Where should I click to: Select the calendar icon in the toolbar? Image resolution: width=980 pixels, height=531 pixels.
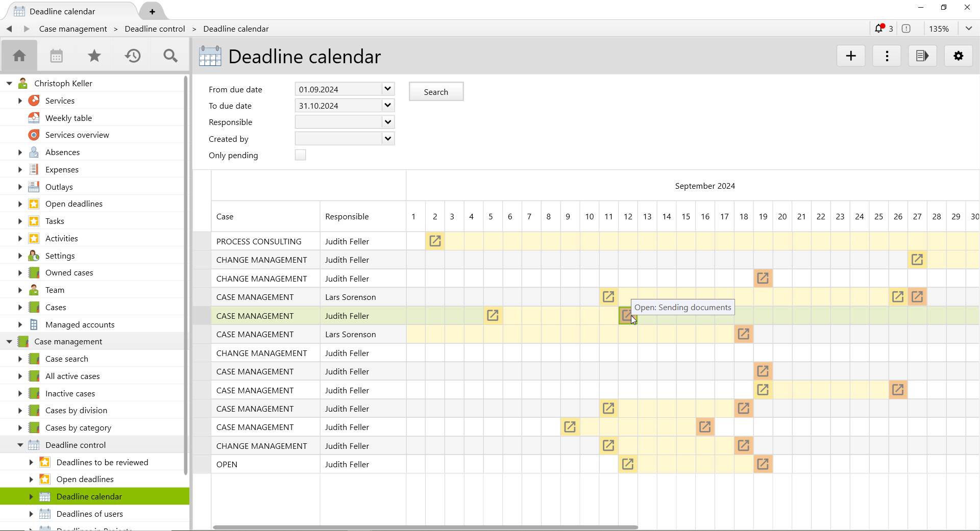pos(56,56)
